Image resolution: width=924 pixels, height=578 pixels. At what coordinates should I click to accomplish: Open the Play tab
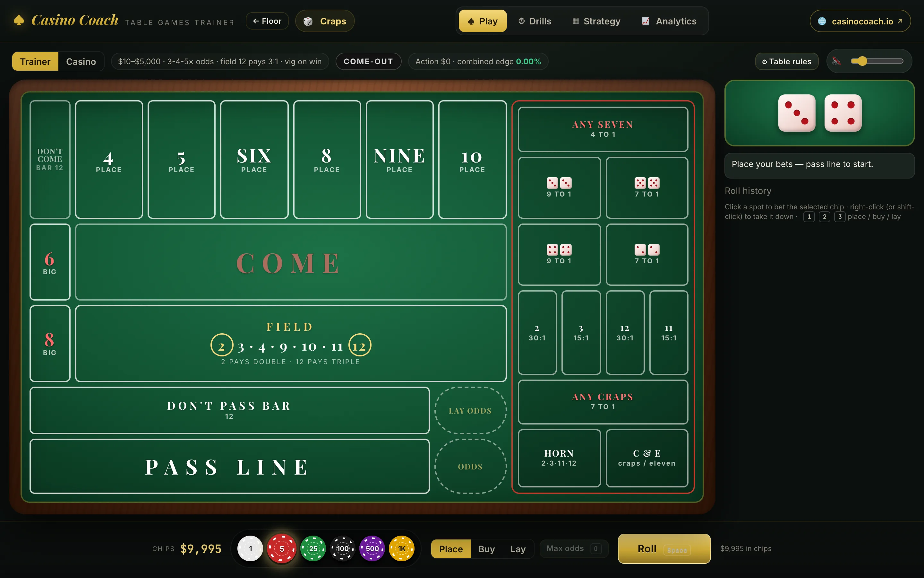(x=483, y=21)
